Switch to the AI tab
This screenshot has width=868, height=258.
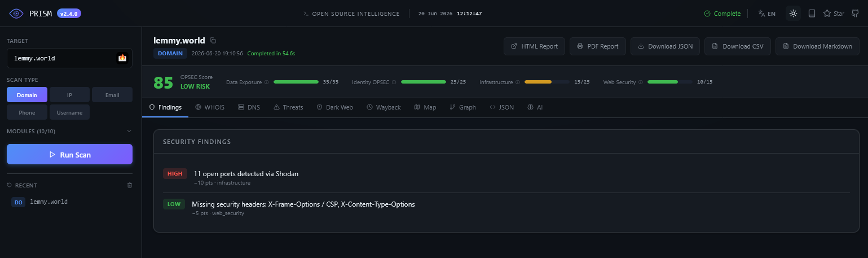pyautogui.click(x=535, y=107)
